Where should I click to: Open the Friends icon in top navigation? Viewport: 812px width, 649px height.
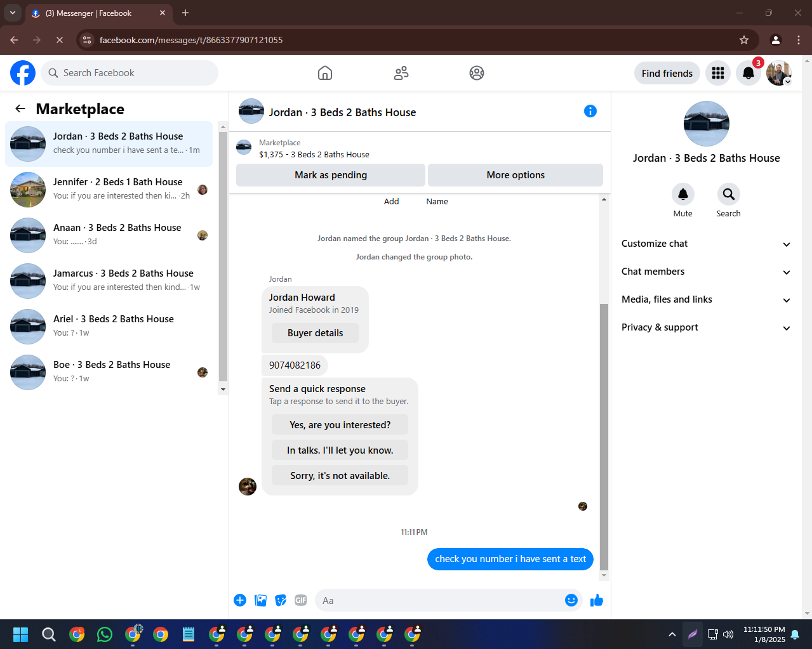[x=401, y=73]
